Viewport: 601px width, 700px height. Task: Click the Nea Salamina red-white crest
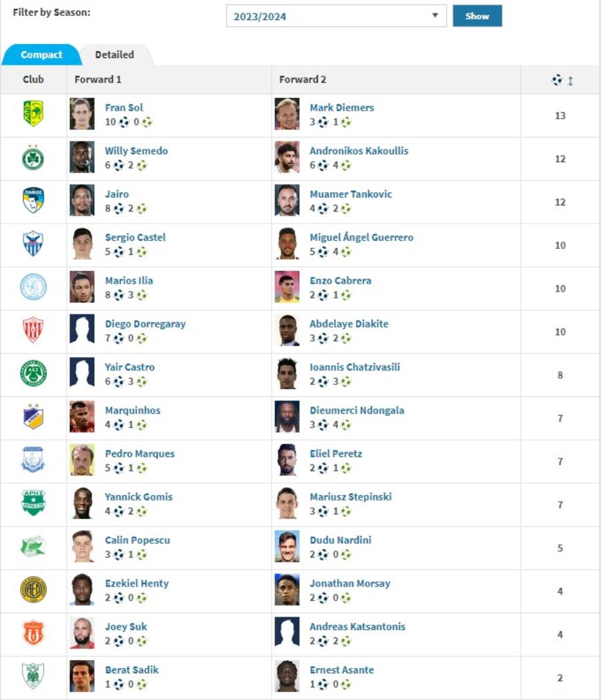pyautogui.click(x=33, y=330)
